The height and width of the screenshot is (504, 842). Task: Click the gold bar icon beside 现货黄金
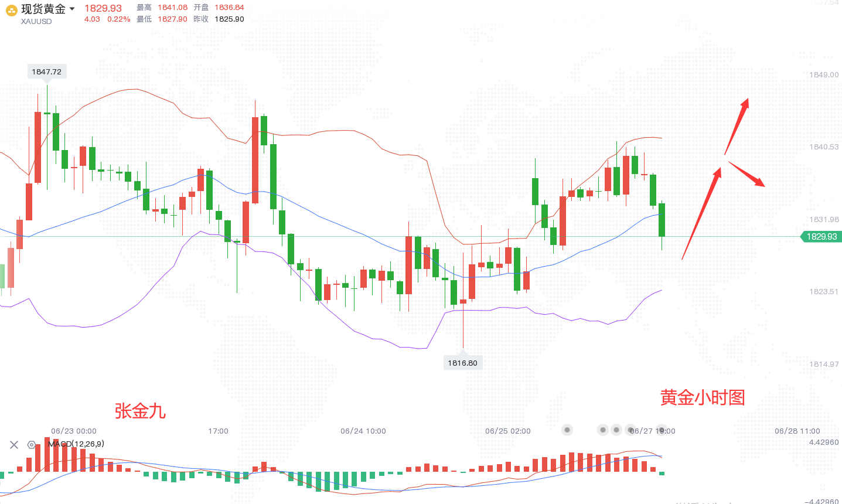[x=11, y=11]
